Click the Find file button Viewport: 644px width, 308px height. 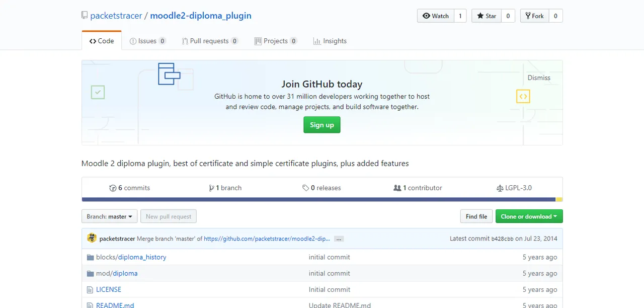pyautogui.click(x=476, y=216)
